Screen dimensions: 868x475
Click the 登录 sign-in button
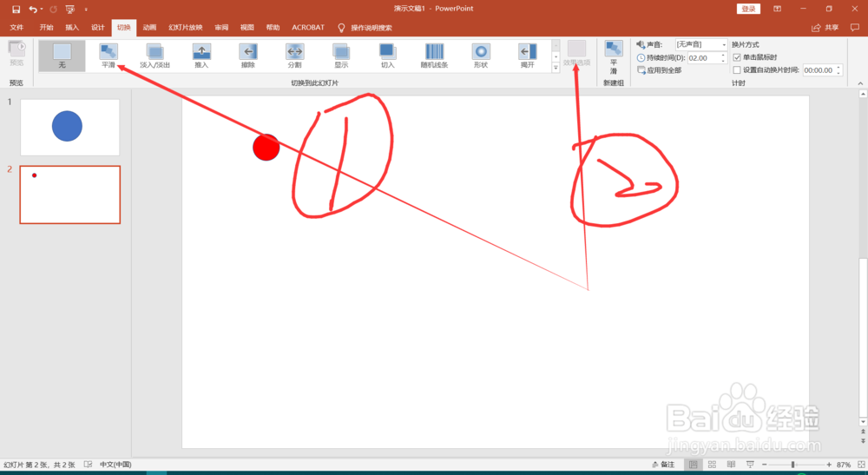point(748,9)
